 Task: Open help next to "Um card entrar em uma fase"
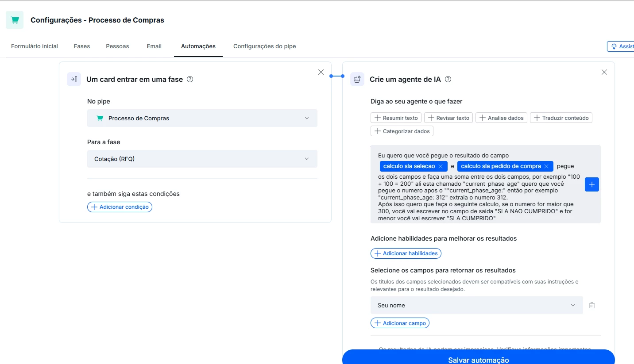(x=190, y=80)
